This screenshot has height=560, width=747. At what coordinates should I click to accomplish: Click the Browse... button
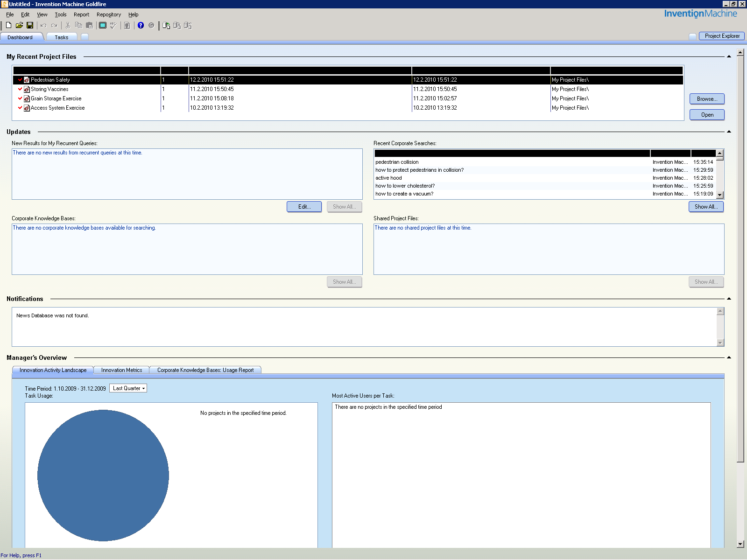[707, 99]
